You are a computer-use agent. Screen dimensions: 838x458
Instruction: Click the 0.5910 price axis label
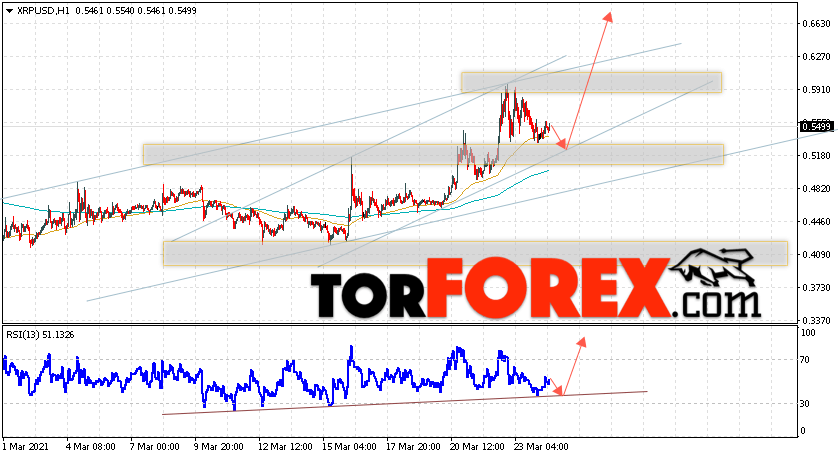817,90
